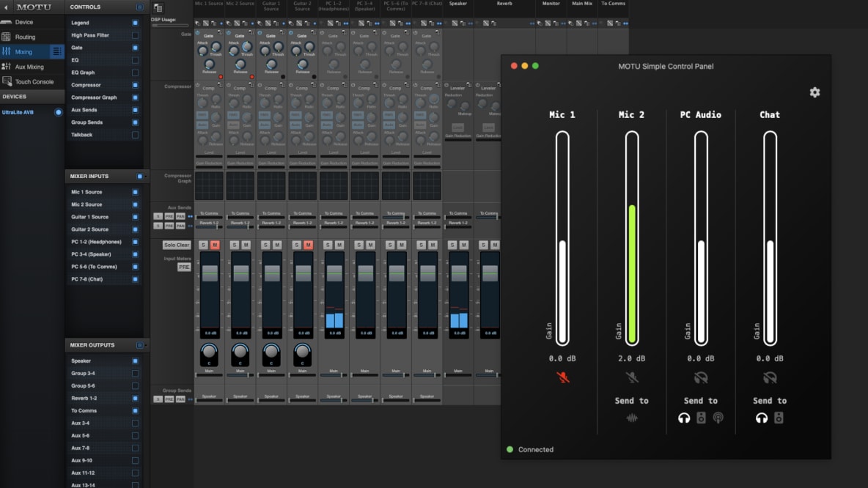The width and height of the screenshot is (868, 488).
Task: Unmute the Guitar 2 Source channel strip
Action: pyautogui.click(x=309, y=245)
